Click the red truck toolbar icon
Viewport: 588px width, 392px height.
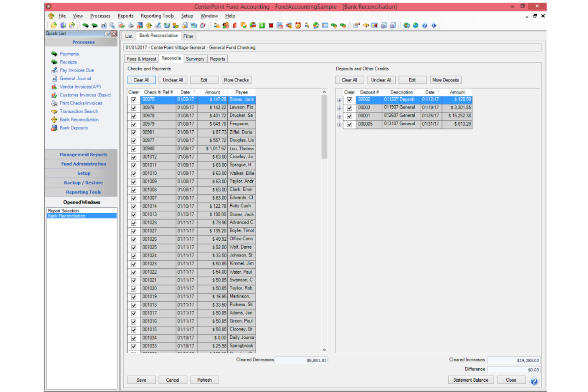click(253, 25)
